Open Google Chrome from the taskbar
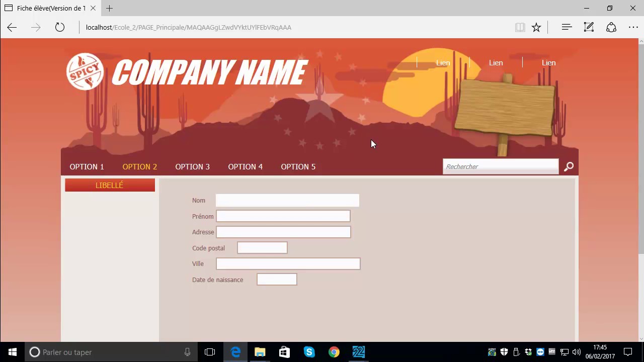 point(334,352)
